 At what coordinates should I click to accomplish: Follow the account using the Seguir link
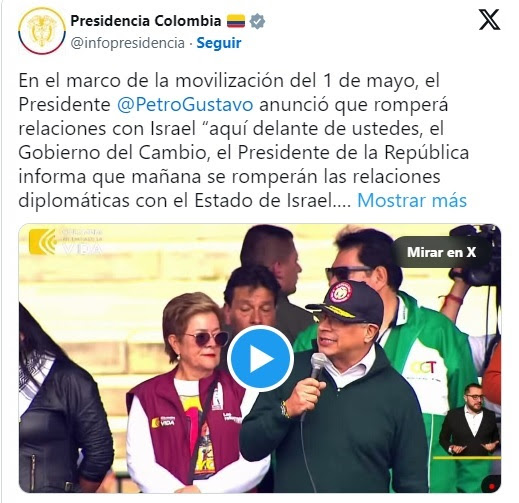coord(219,43)
